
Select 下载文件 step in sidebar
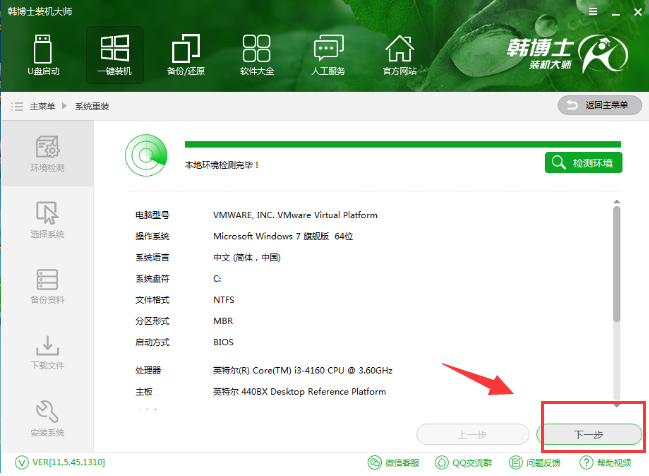click(x=47, y=352)
